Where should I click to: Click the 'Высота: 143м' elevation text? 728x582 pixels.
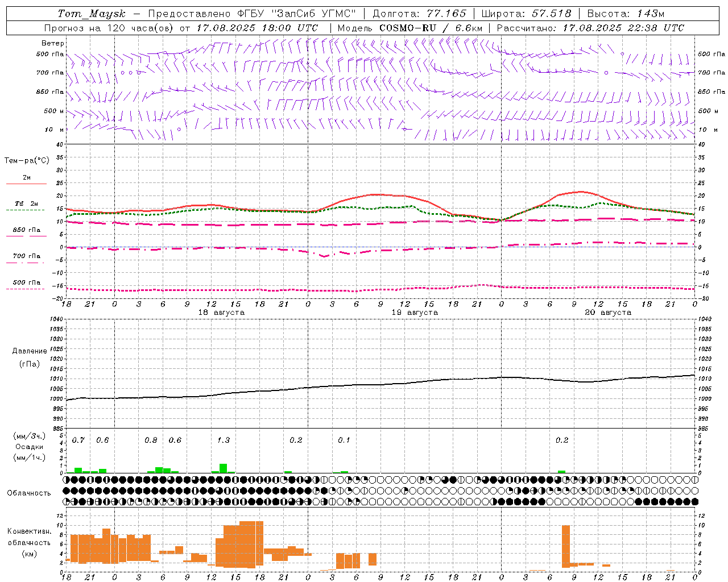tap(626, 14)
